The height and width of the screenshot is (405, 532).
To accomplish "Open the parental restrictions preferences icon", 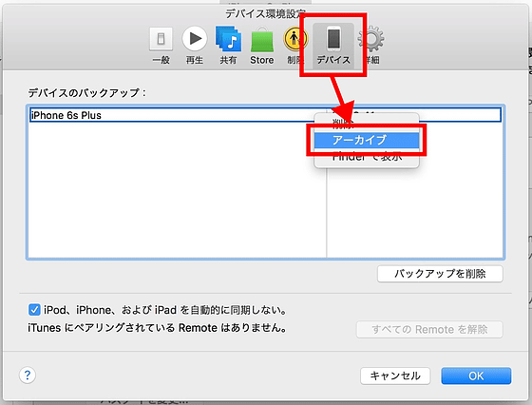I will pos(294,46).
